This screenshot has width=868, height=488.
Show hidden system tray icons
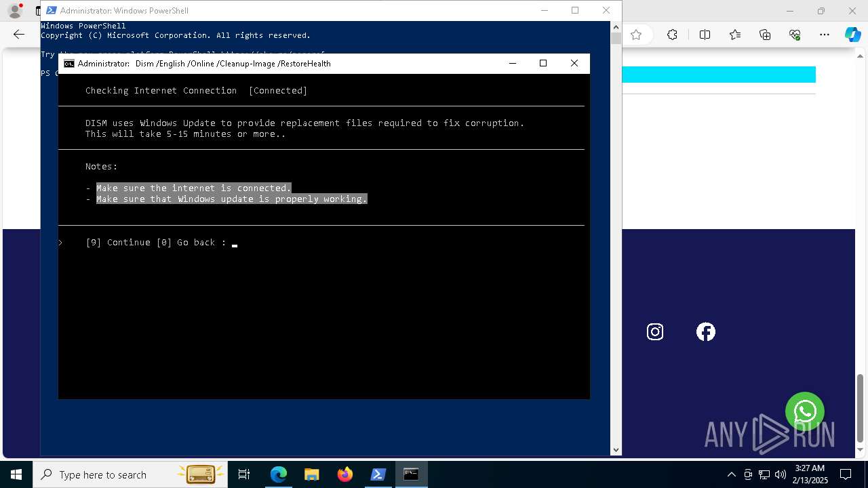click(x=731, y=474)
